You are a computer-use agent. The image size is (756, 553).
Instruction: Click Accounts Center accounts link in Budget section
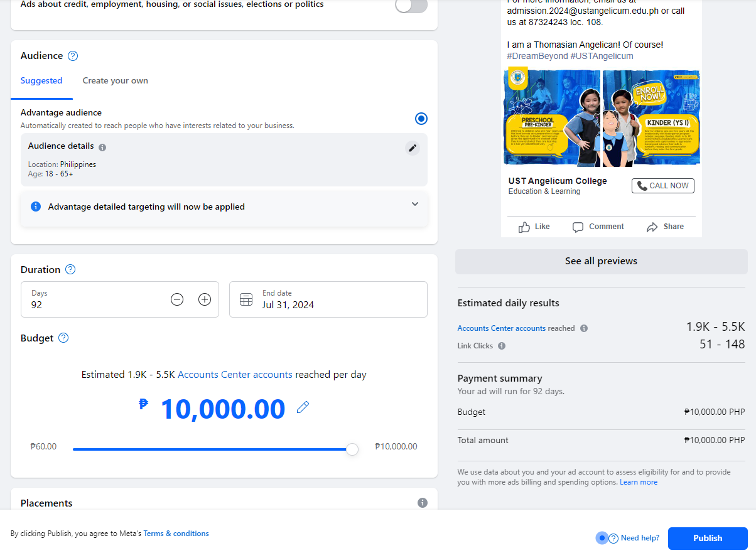[235, 375]
